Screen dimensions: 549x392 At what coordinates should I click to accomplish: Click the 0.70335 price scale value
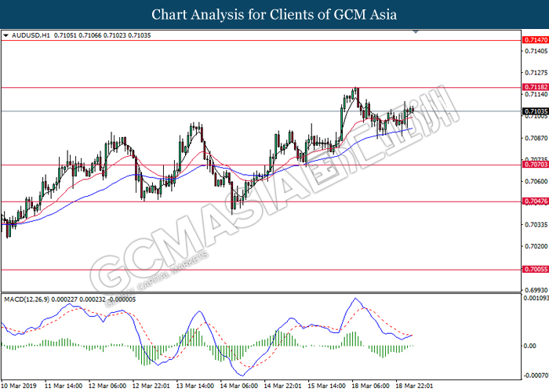click(x=536, y=224)
